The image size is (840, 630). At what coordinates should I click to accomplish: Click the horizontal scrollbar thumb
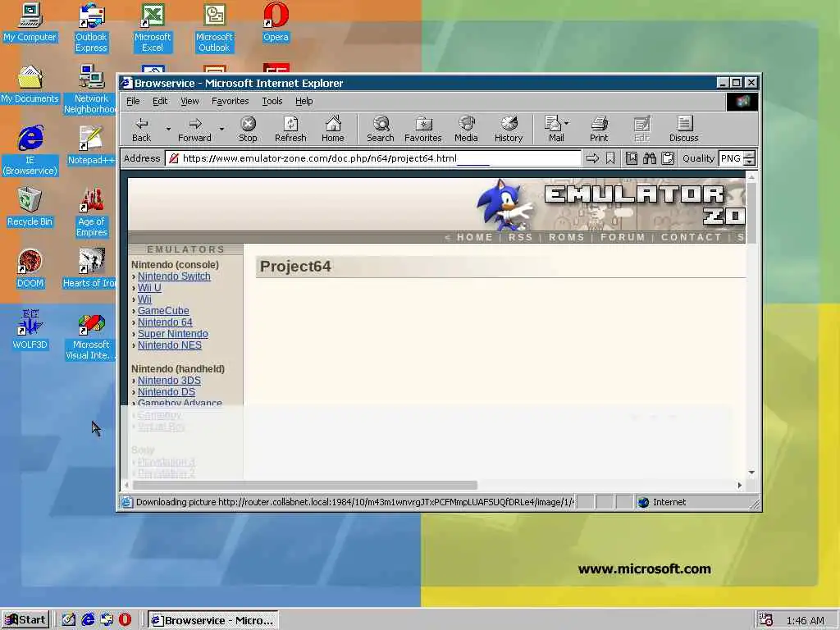pyautogui.click(x=305, y=485)
